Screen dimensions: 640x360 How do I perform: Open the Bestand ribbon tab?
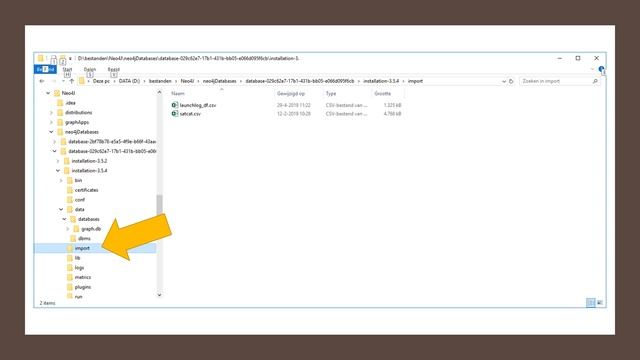click(x=45, y=69)
